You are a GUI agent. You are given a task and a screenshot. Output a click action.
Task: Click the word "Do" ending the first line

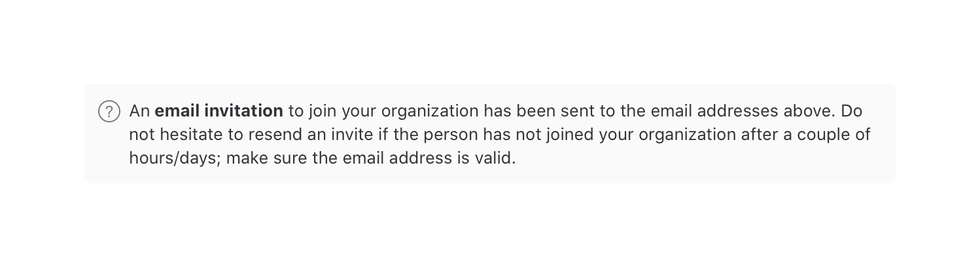[852, 111]
